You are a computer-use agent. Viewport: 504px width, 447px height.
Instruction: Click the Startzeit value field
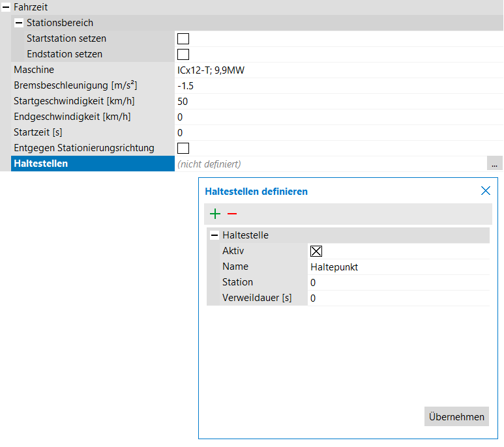(x=326, y=132)
